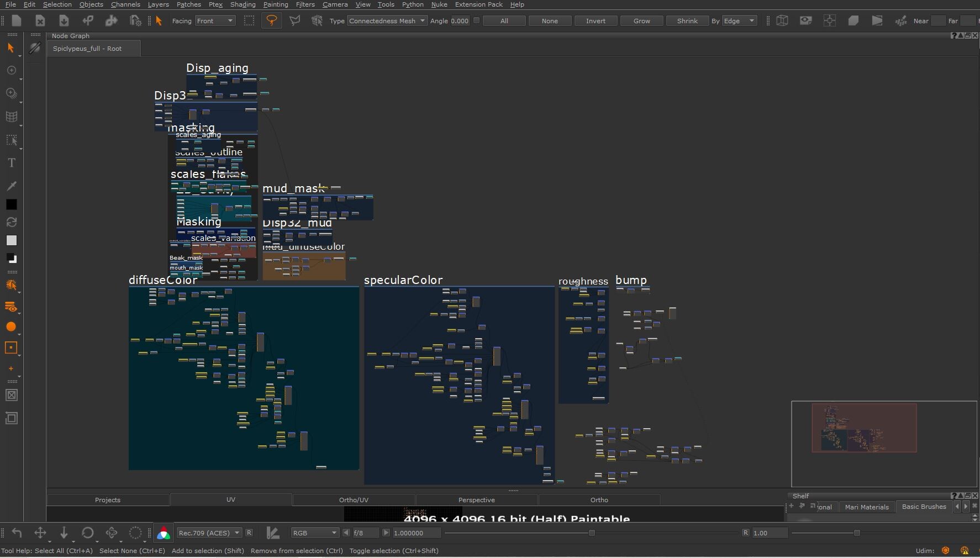Expand the Type Connectedness Mesh dropdown
This screenshot has width=980, height=558.
[387, 20]
